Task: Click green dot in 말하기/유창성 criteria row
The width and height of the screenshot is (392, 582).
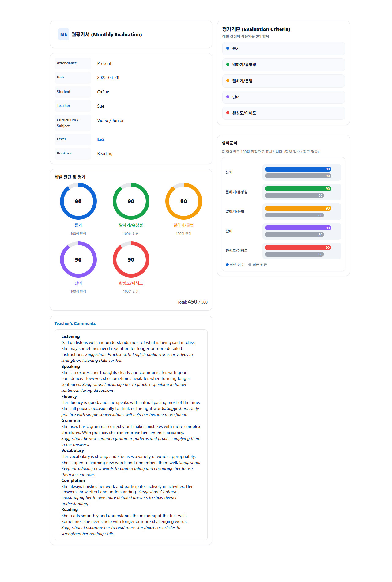Action: [228, 65]
